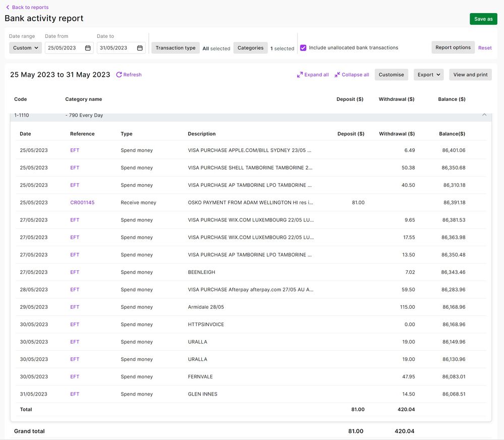Screen dimensions: 504x440
Task: Open the CR001145 reference link
Action: point(82,202)
